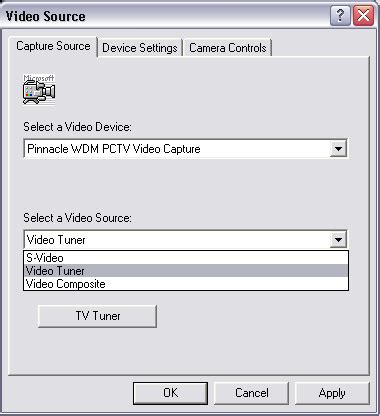Click the Video Source title bar
Viewport: 380px width, 416px height.
[167, 16]
